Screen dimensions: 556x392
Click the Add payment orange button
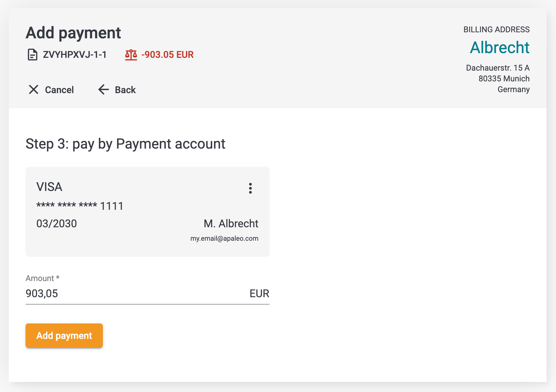[x=64, y=336]
